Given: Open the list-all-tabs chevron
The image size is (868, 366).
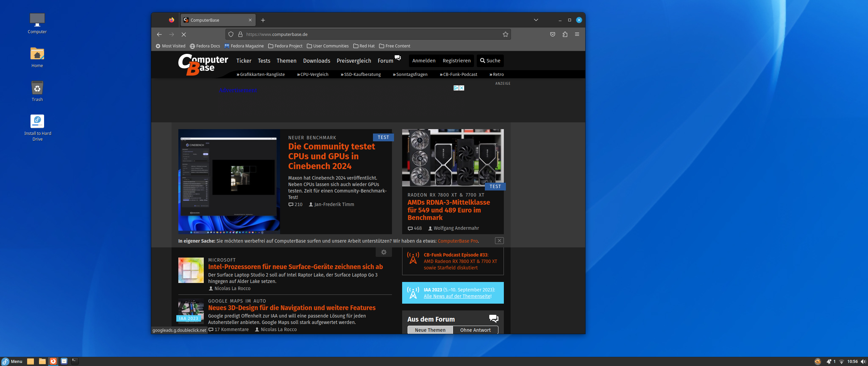Looking at the screenshot, I should coord(536,20).
